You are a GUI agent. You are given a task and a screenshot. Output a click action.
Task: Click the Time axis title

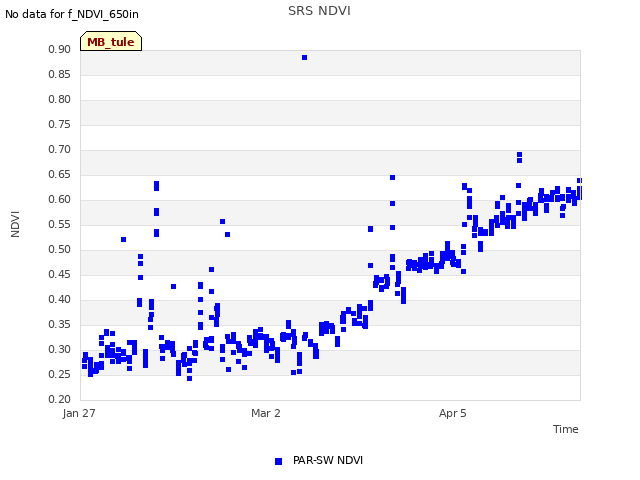point(565,429)
